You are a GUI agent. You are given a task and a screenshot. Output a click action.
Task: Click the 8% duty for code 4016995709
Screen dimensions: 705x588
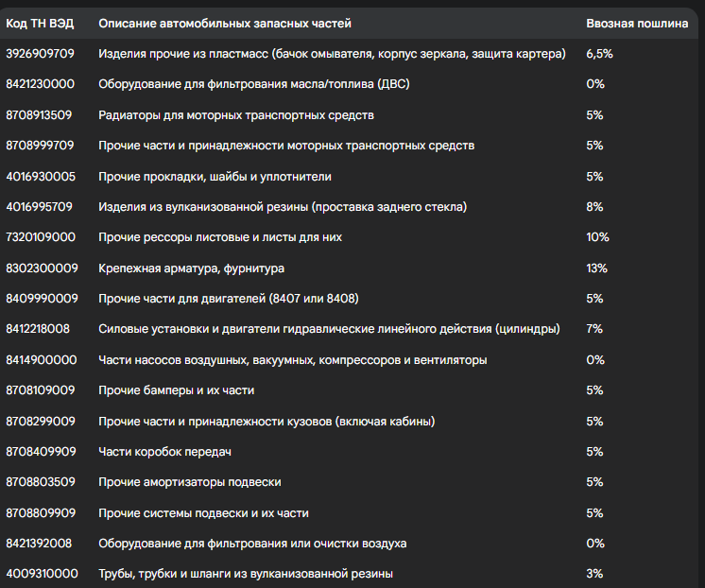tap(594, 207)
